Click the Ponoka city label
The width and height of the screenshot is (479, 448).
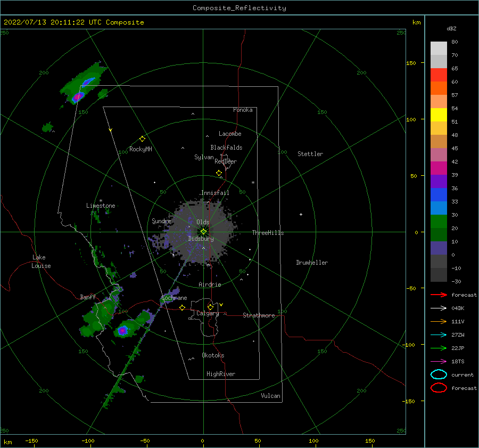(243, 110)
